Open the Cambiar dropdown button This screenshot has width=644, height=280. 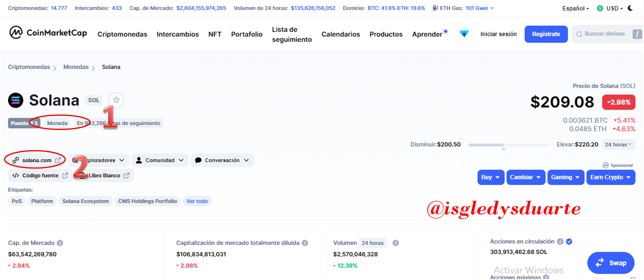point(526,177)
